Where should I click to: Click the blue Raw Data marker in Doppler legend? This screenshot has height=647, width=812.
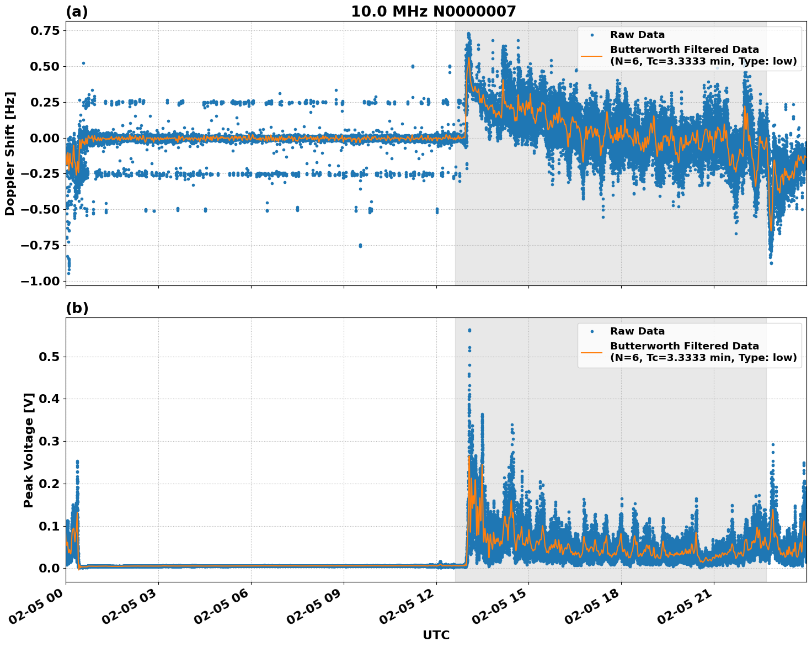(x=592, y=35)
